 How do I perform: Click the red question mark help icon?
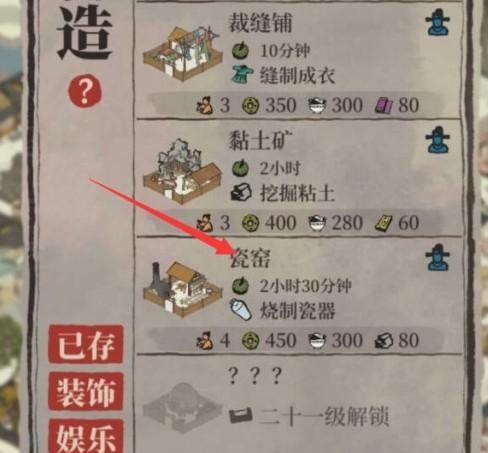click(85, 91)
